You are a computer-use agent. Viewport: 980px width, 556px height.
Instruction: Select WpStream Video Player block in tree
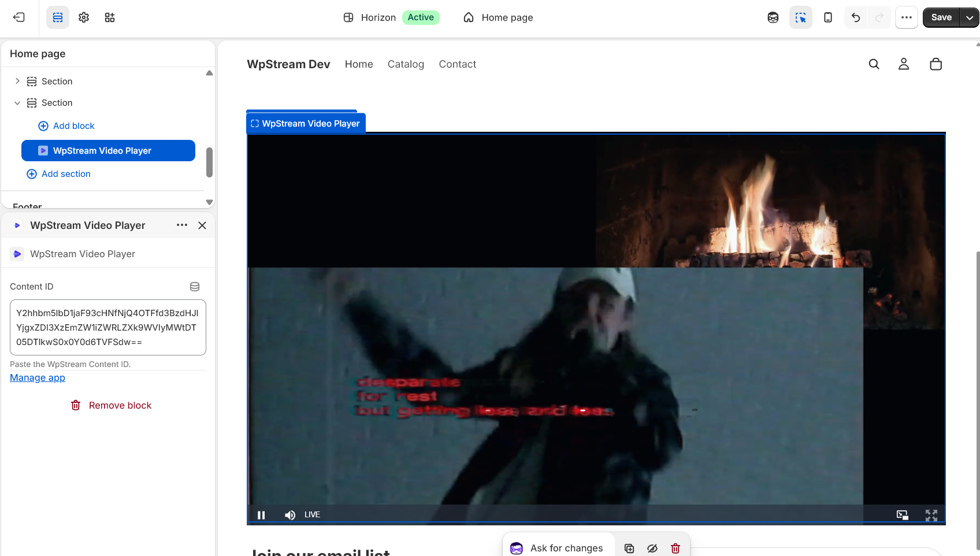pos(108,150)
